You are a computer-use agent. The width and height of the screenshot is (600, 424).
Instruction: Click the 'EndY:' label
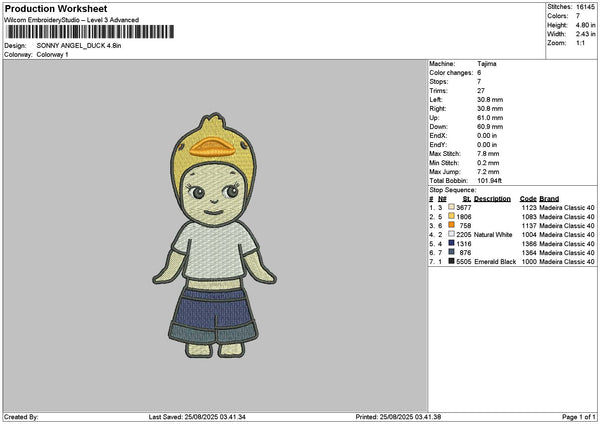tap(438, 145)
